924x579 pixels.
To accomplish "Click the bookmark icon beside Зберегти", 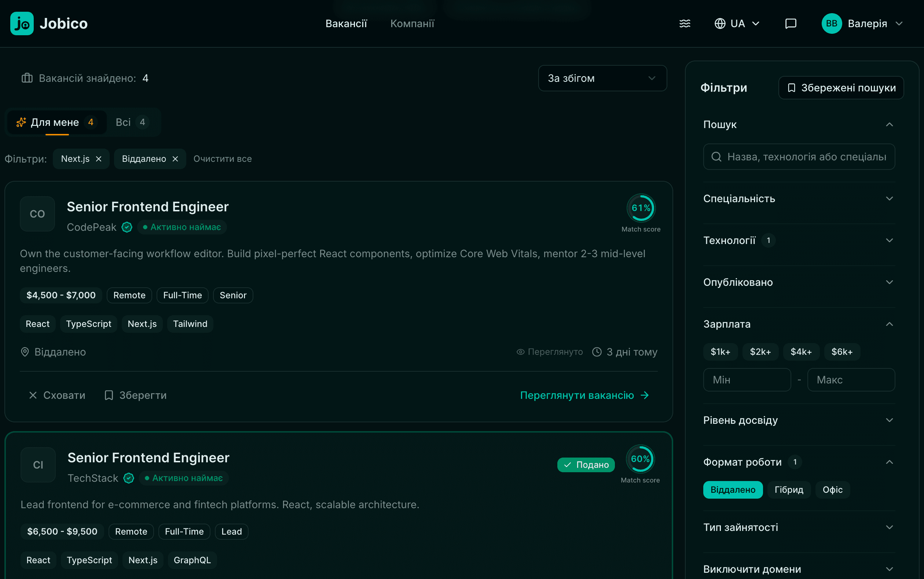I will 109,395.
